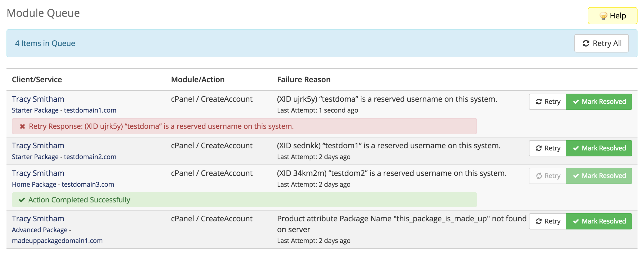
Task: Open Tracy Smitham client for testdomain3.com row
Action: point(38,173)
